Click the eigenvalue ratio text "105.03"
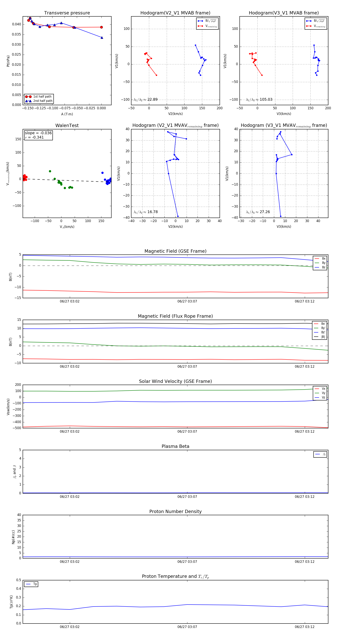Viewport: 351px width, 644px height. coord(266,100)
